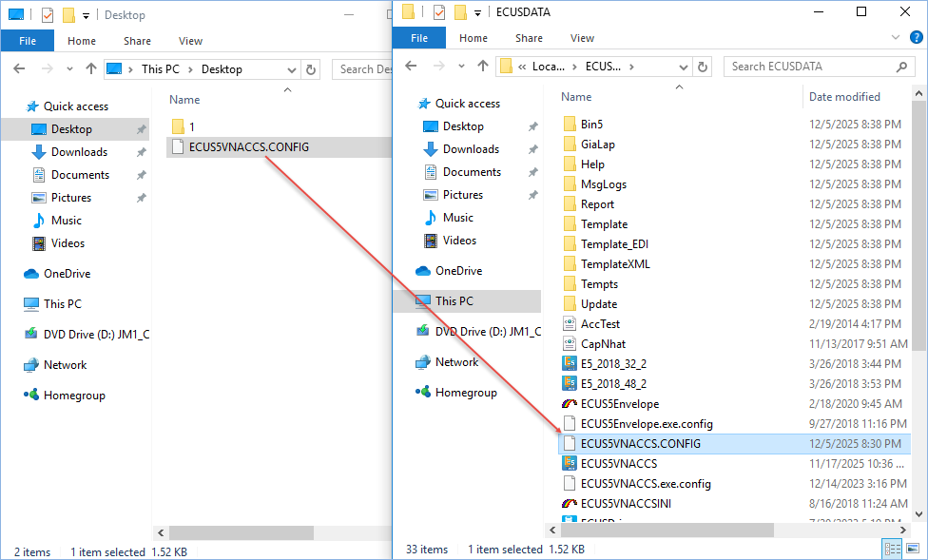Sort by Date modified column header
This screenshot has width=928, height=560.
coord(844,97)
